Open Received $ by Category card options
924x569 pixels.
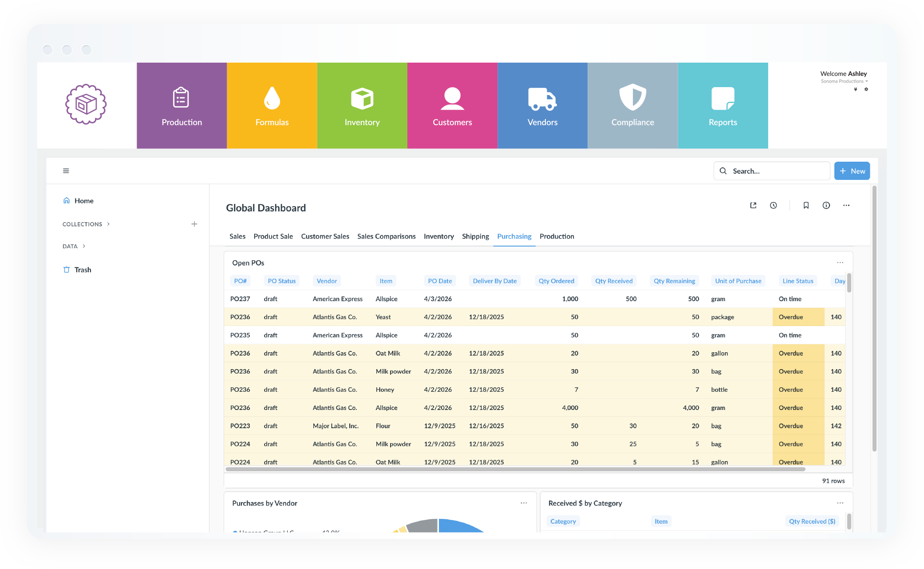pyautogui.click(x=840, y=503)
